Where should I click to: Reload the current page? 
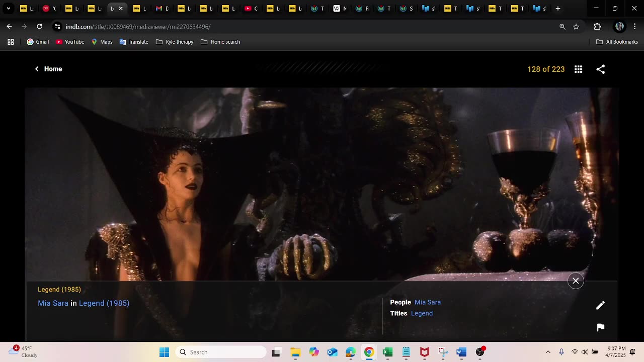[x=39, y=27]
